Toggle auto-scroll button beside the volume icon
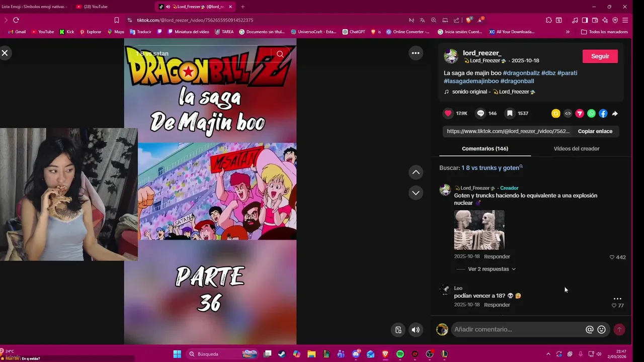The image size is (644, 362). coord(398,330)
